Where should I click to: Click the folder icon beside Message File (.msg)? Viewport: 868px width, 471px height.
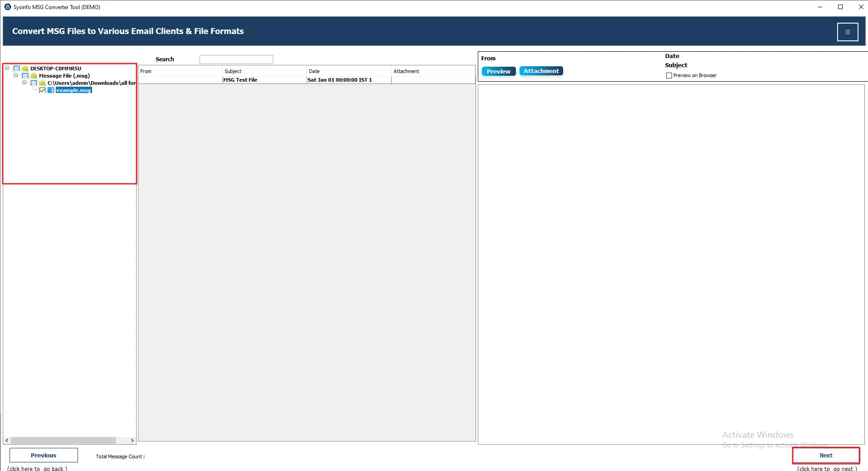click(34, 76)
